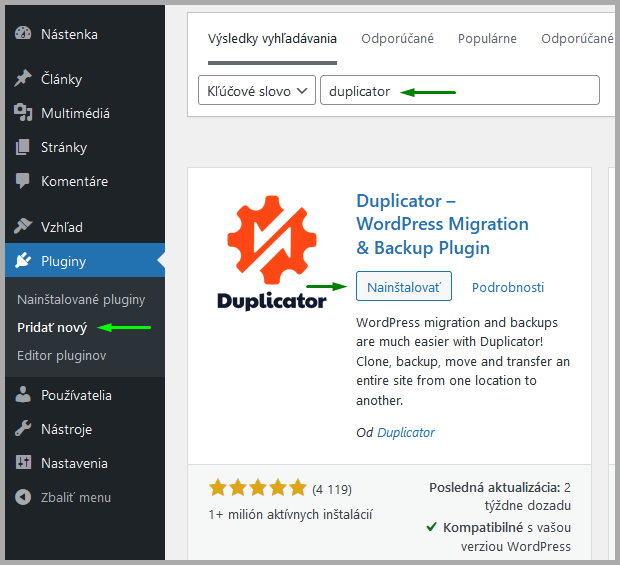
Task: Select the Pluginy menu item
Action: pyautogui.click(x=85, y=261)
